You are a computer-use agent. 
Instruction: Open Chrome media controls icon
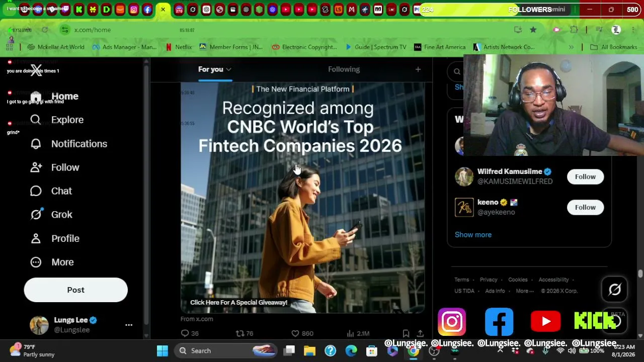click(599, 30)
